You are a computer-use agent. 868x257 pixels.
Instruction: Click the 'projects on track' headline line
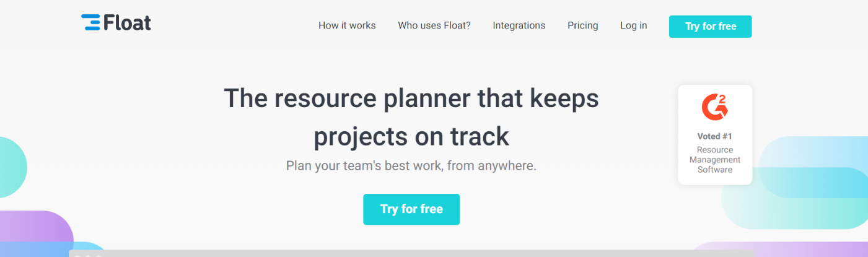click(x=411, y=136)
